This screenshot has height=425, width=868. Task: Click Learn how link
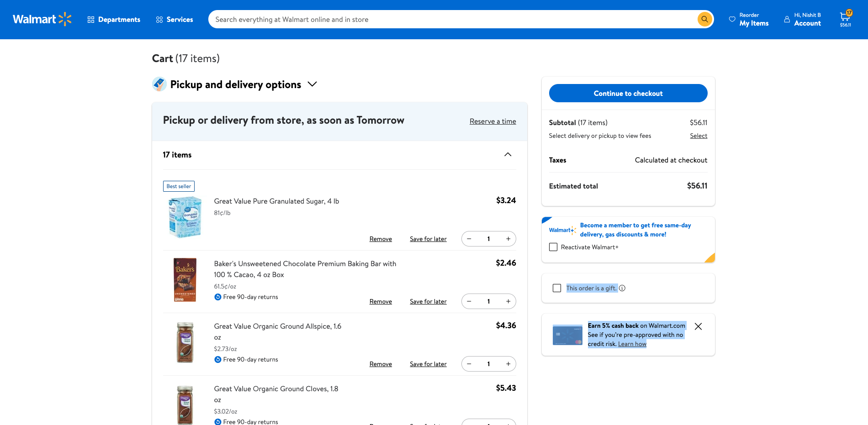click(x=632, y=344)
